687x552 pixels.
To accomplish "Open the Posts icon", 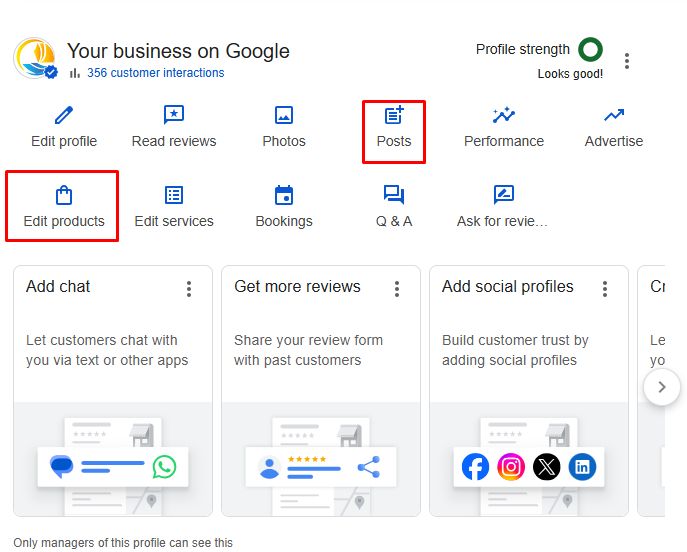I will [x=394, y=115].
